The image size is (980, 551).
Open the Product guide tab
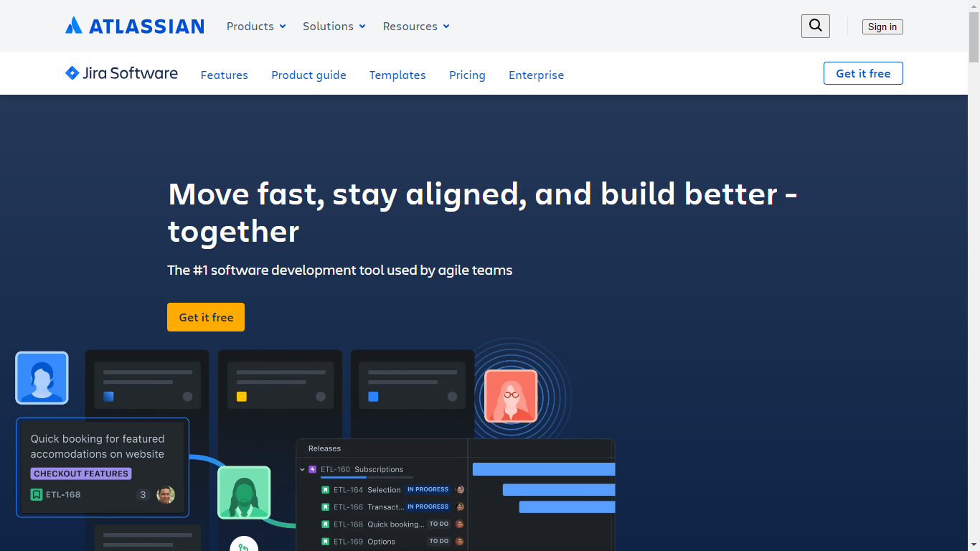click(x=308, y=75)
